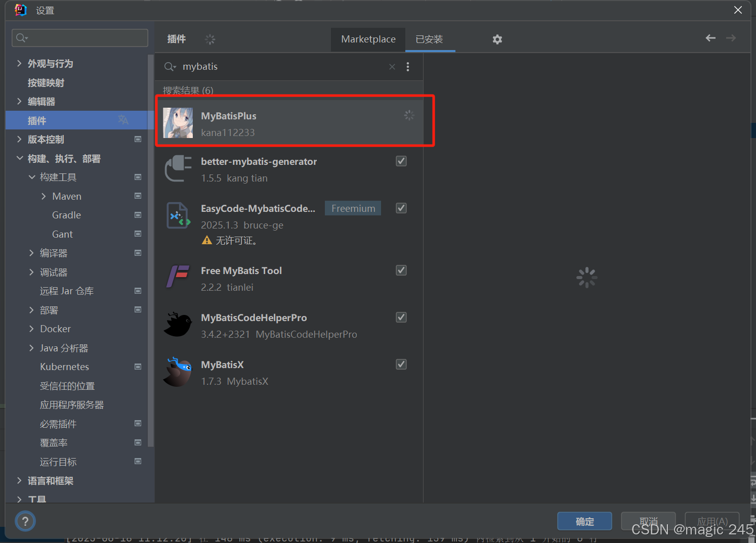Click the help question mark icon

pyautogui.click(x=25, y=521)
